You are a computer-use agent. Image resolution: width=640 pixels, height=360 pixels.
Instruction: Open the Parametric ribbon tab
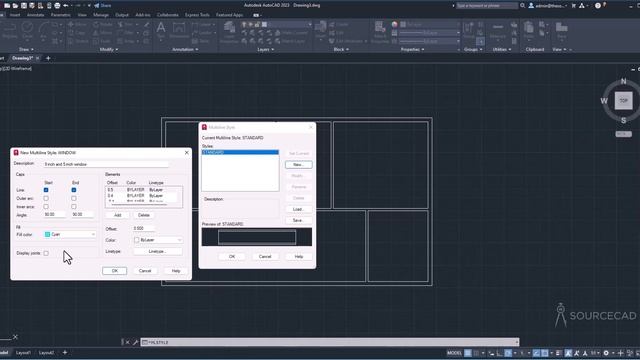tap(60, 15)
